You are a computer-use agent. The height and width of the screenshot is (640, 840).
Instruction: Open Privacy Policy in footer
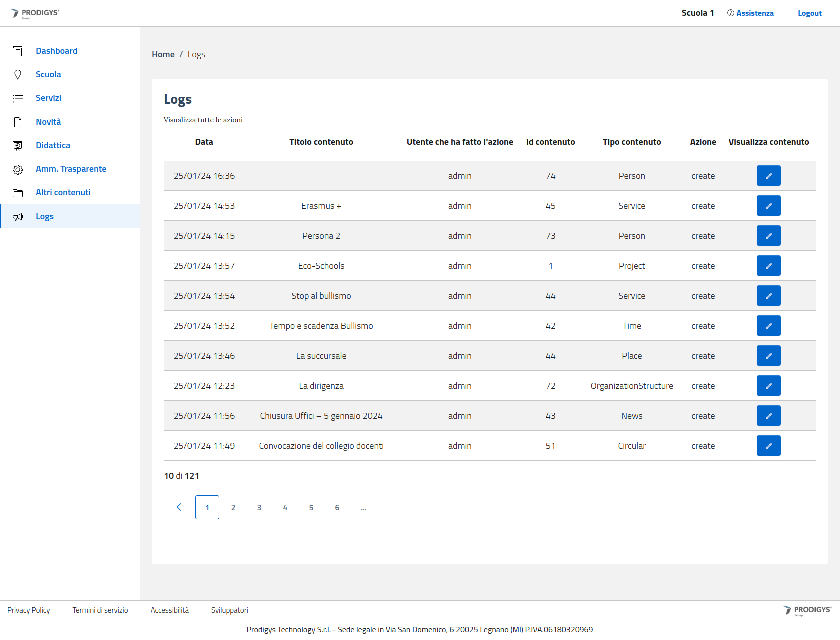tap(29, 610)
